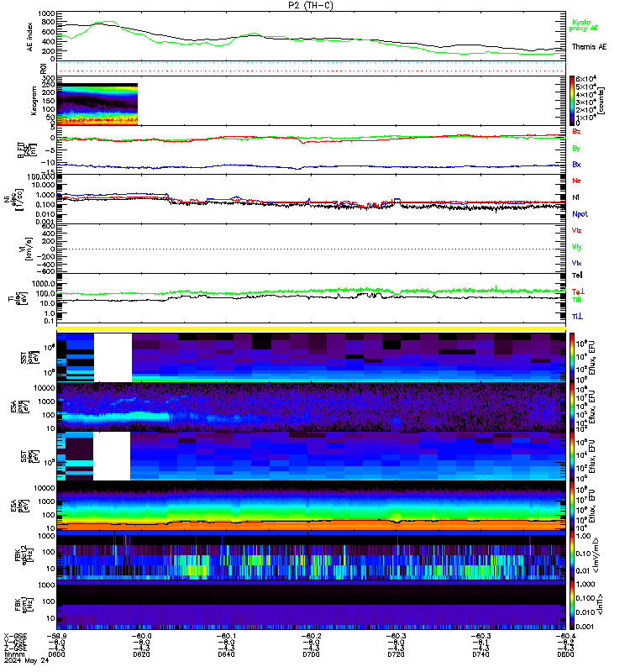Click the Keogram counts color bar
Viewport: 630px width, 672px height.
[572, 100]
